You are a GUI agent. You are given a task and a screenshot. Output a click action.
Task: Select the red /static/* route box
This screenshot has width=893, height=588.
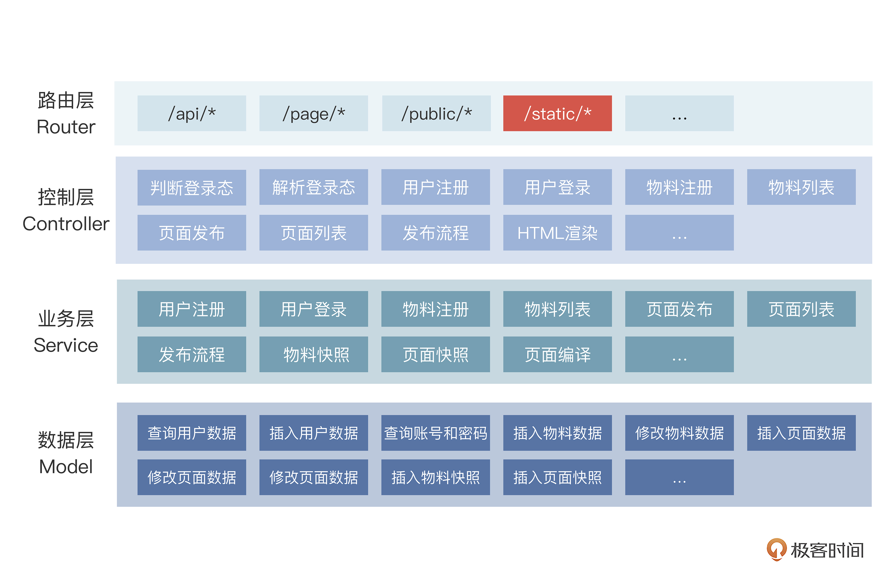(557, 113)
